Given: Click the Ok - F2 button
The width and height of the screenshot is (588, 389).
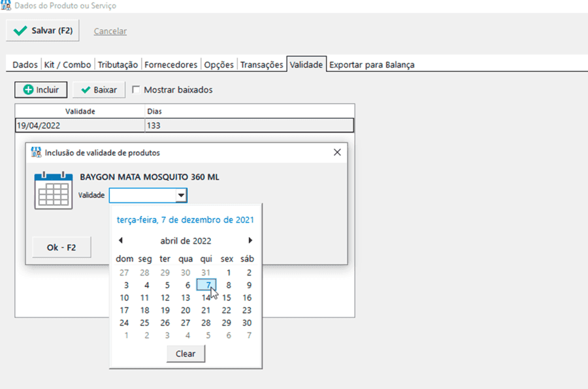Looking at the screenshot, I should click(x=61, y=247).
